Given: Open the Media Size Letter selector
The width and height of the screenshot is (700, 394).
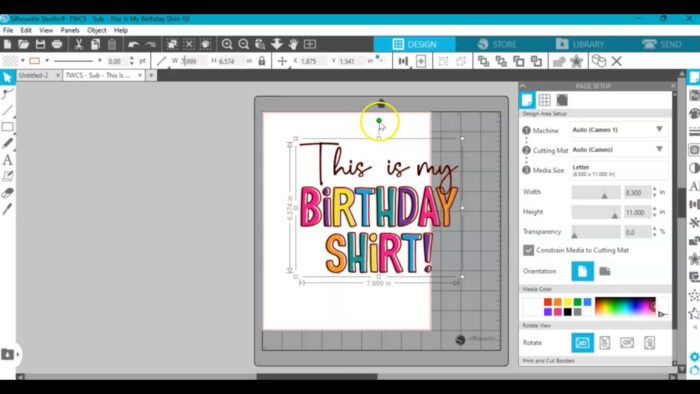Looking at the screenshot, I should [620, 170].
